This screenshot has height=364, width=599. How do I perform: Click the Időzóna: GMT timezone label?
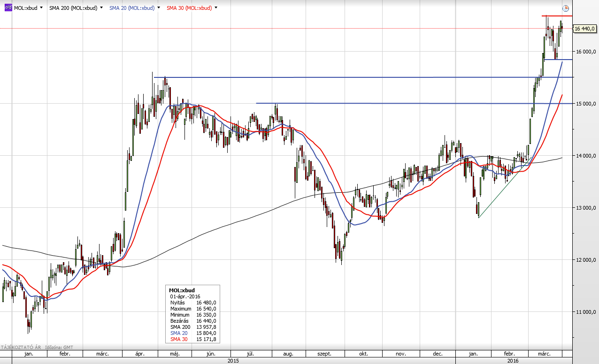[x=59, y=348]
